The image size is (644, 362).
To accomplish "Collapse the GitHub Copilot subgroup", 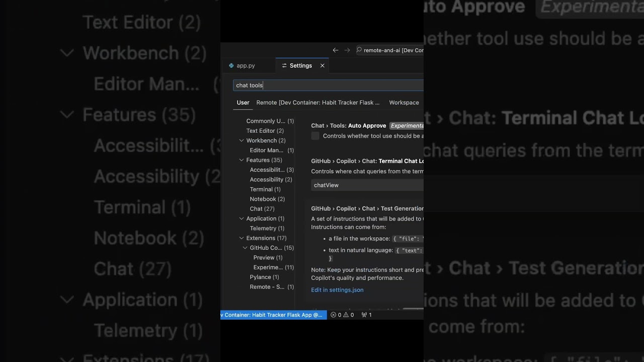I will pos(245,248).
